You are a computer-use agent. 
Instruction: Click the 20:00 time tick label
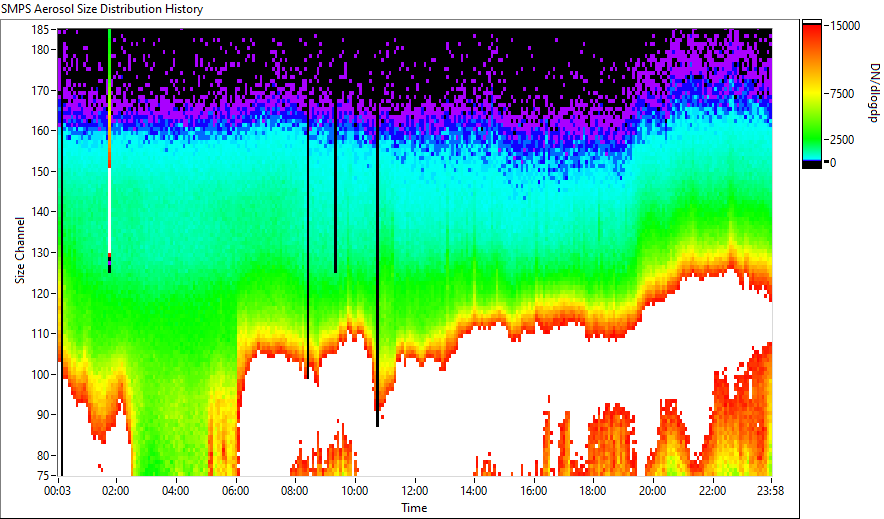point(653,491)
